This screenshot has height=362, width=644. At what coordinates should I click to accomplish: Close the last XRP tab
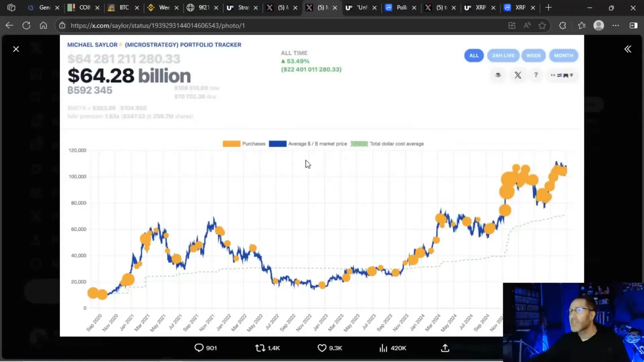coord(533,8)
